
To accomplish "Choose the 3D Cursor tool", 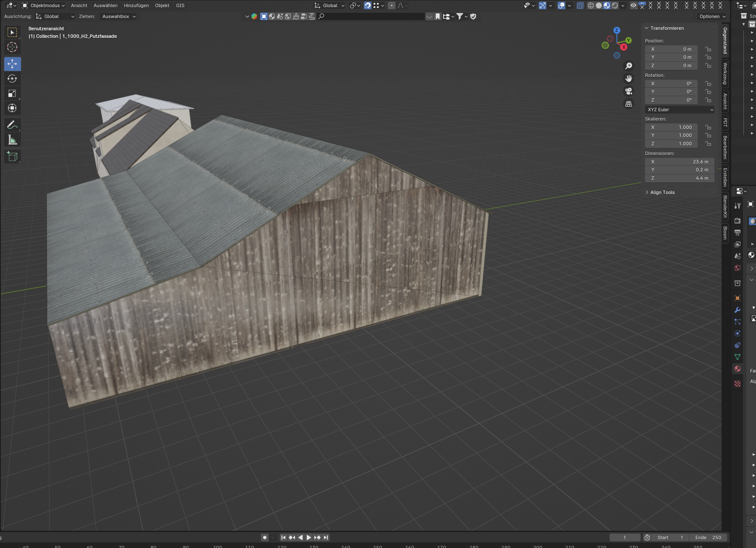I will [x=12, y=47].
